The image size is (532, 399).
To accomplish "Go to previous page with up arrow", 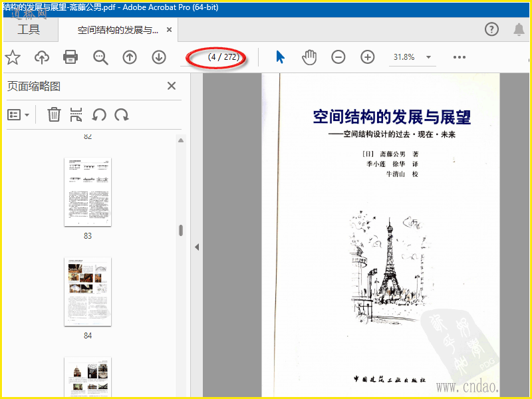I will pos(130,57).
